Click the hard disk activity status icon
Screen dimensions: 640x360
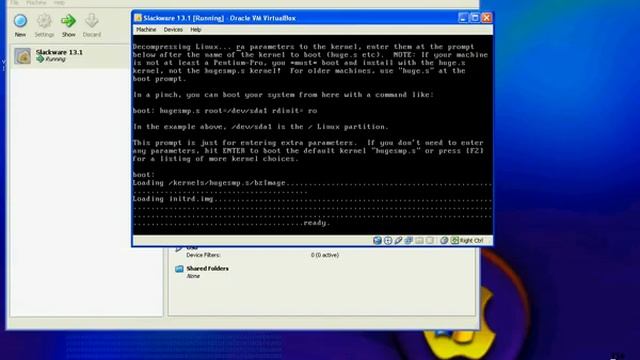[x=378, y=240]
